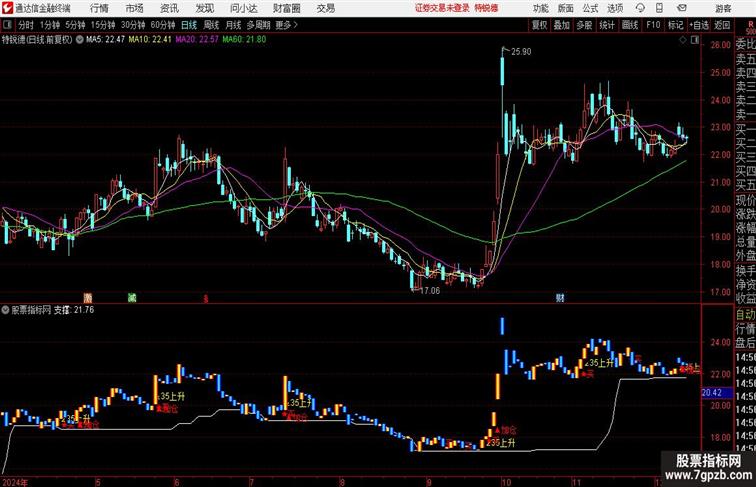Viewport: 756px width, 487px height.
Task: Click the 标记 mark button
Action: pos(675,25)
